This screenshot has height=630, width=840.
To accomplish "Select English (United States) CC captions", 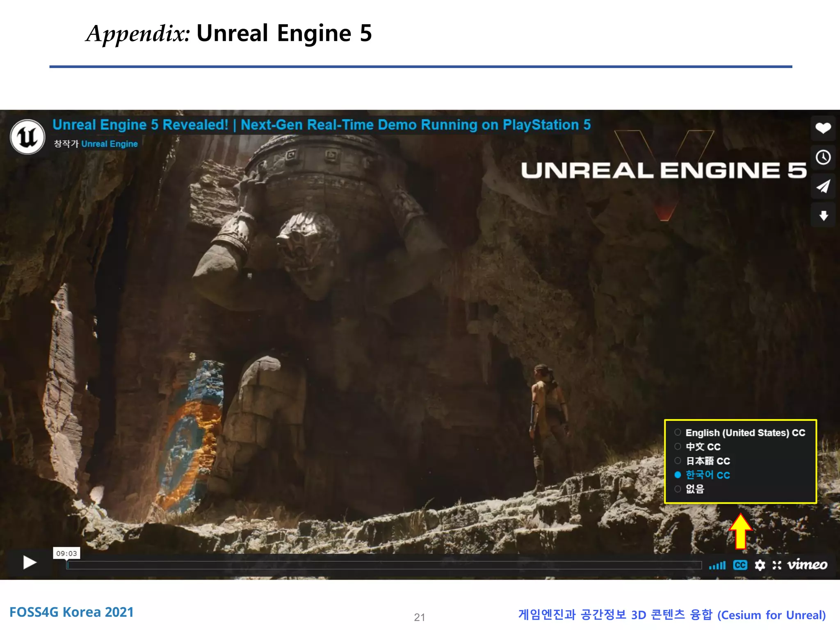I will click(740, 433).
